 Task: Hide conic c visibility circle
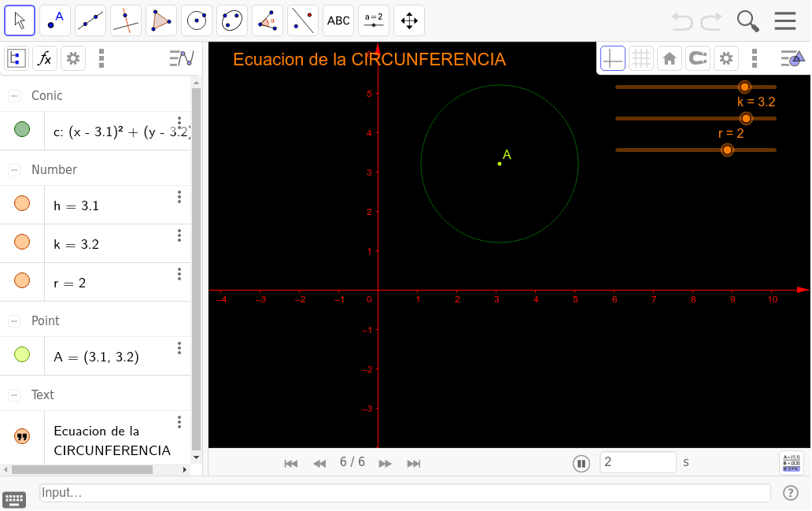click(x=22, y=130)
